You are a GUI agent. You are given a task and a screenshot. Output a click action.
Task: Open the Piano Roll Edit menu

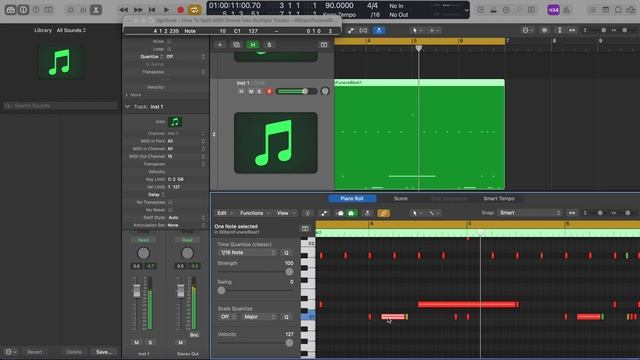coord(224,213)
